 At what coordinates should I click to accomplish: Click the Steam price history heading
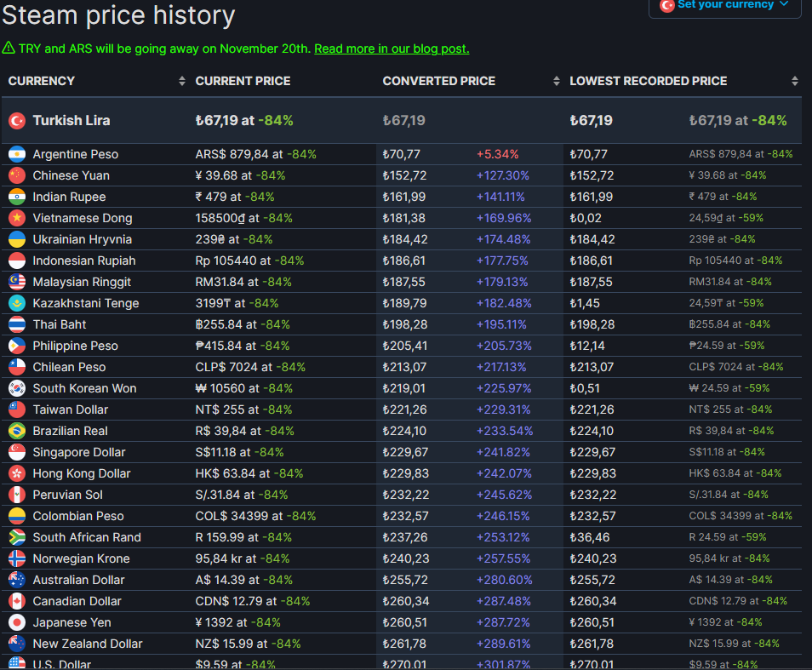pos(118,15)
